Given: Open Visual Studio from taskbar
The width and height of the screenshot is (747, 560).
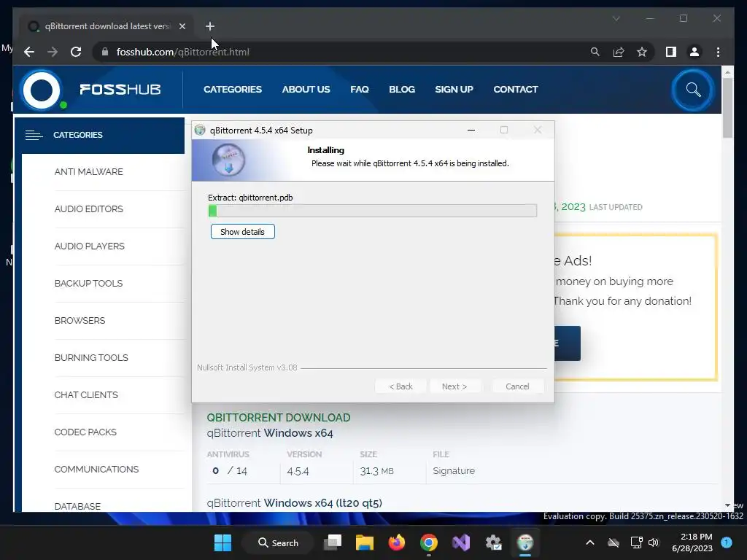Looking at the screenshot, I should (461, 542).
